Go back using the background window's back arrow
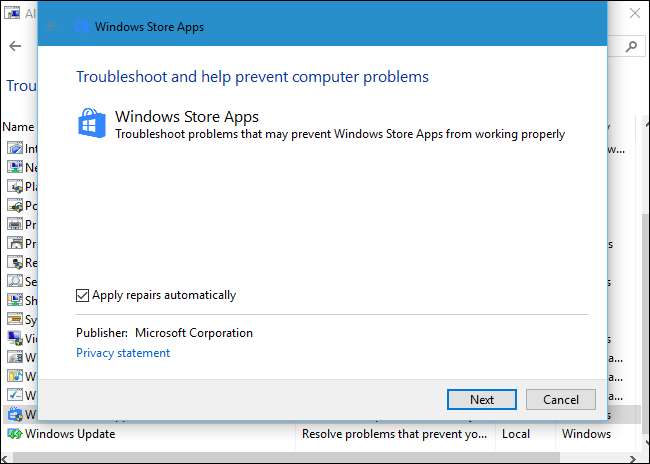Viewport: 650px width, 464px height. 14,46
